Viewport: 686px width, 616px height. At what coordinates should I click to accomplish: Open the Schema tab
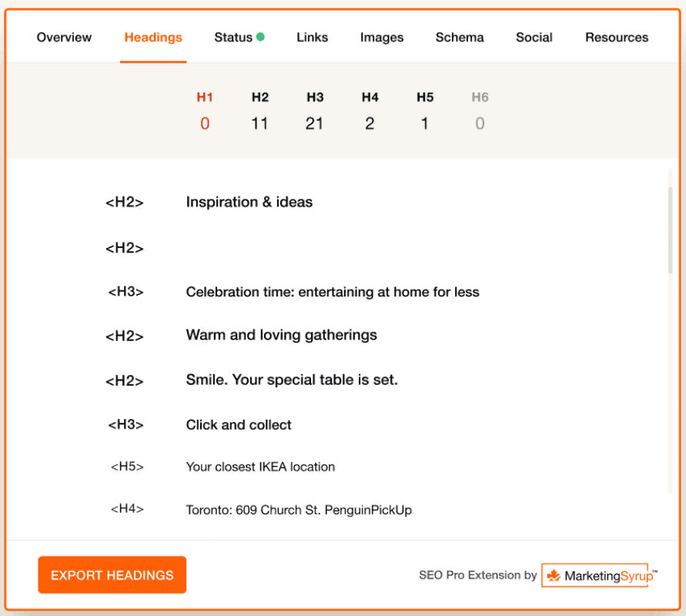pos(460,36)
